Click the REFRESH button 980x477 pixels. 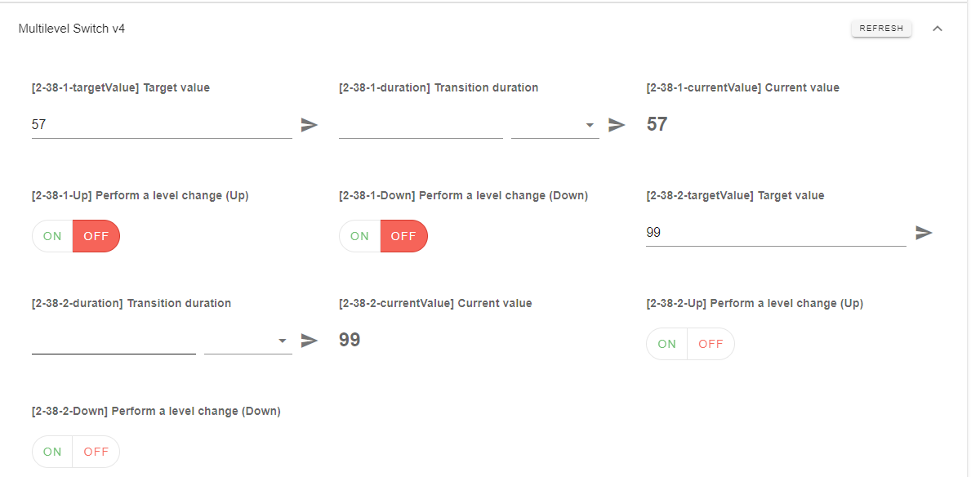click(881, 28)
